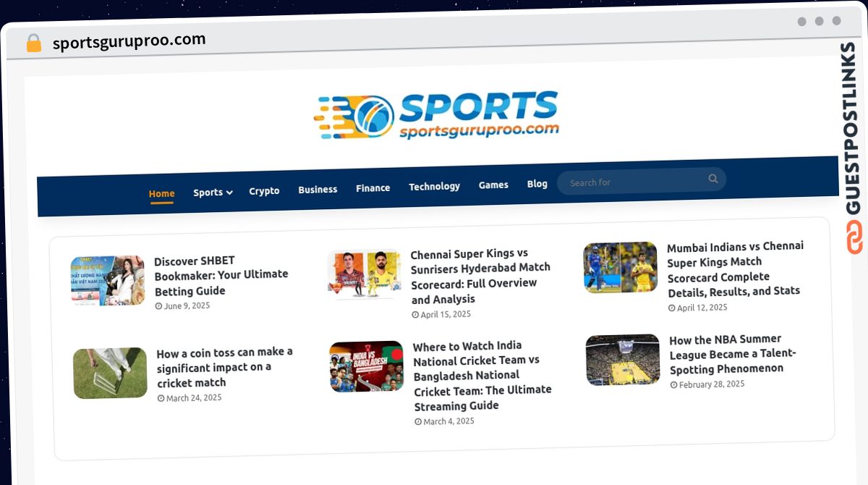Open the Games menu item
This screenshot has width=868, height=485.
pyautogui.click(x=493, y=185)
